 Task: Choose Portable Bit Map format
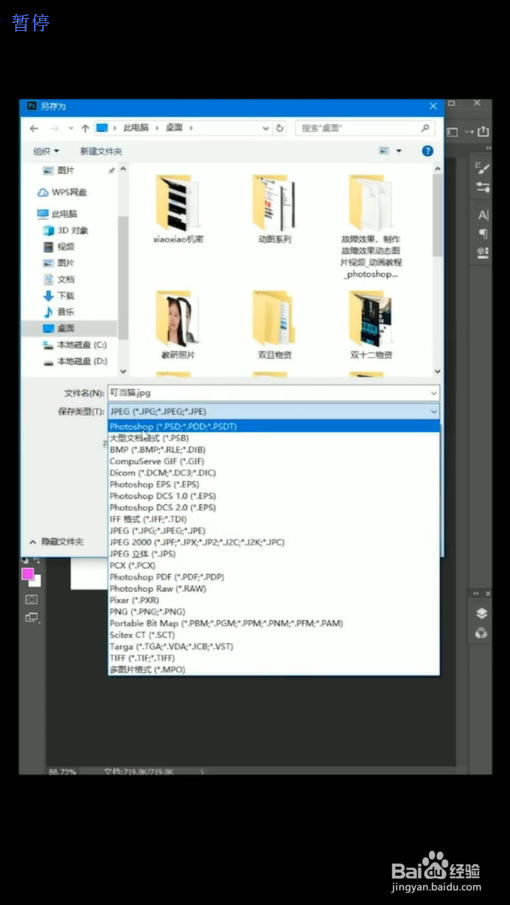273,623
